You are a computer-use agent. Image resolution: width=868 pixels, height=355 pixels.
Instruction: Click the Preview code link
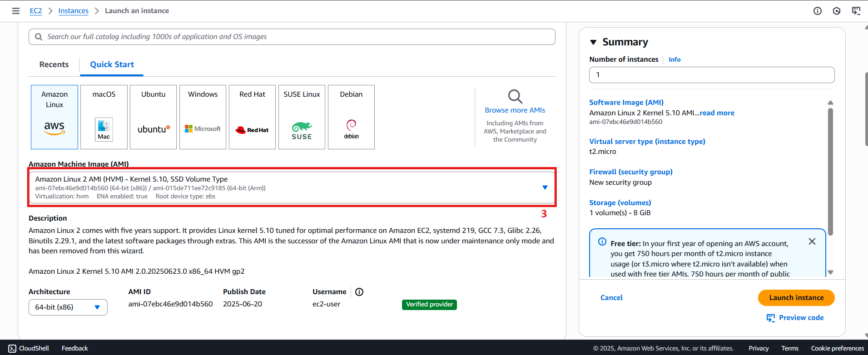[x=801, y=318]
